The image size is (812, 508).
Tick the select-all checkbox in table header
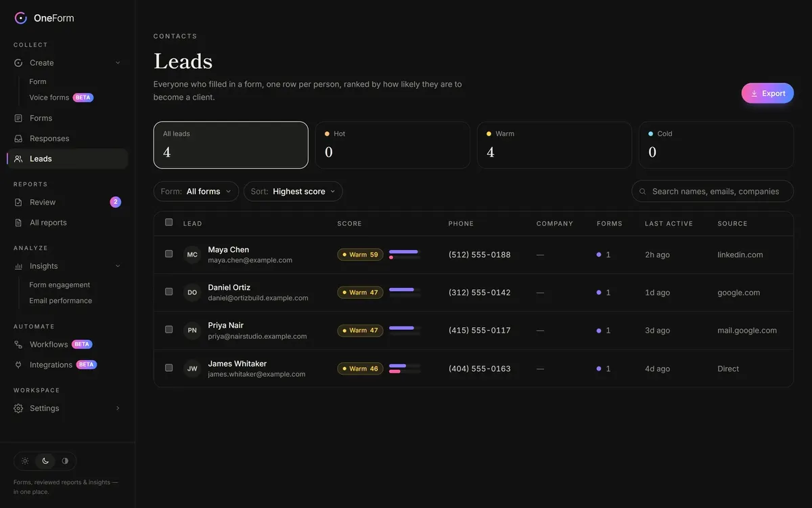pos(169,222)
